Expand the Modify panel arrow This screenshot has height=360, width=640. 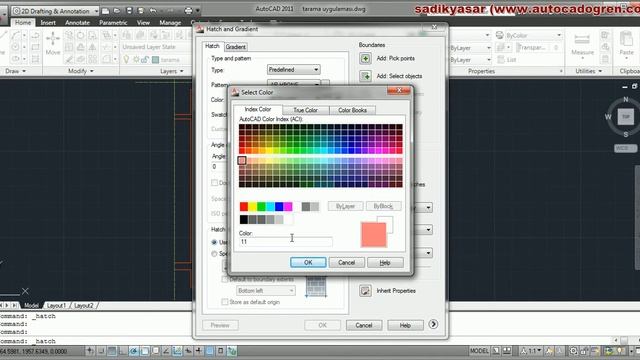[x=91, y=71]
